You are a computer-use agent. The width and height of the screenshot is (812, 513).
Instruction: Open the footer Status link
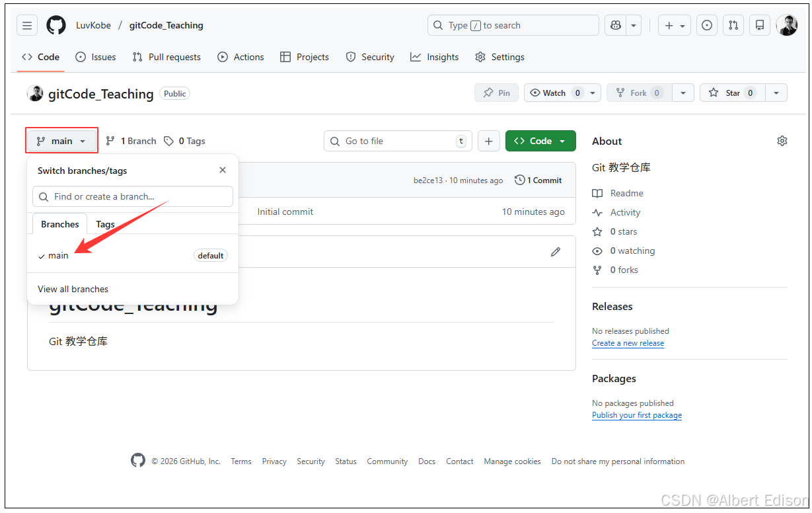click(346, 461)
